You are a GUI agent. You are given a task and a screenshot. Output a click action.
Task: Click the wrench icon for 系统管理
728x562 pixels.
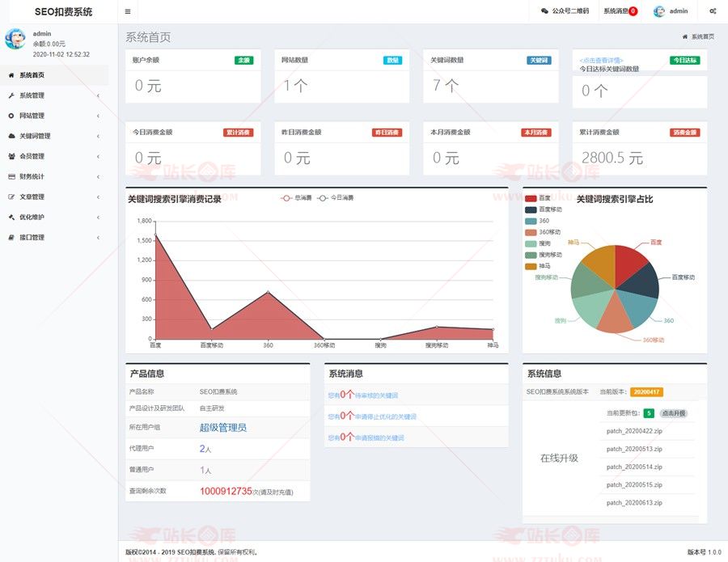coord(11,95)
